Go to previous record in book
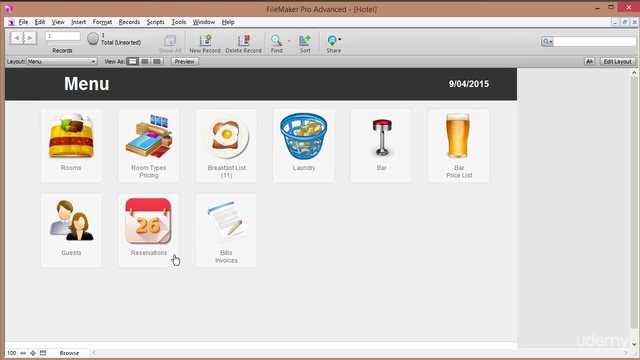This screenshot has height=360, width=640. pyautogui.click(x=17, y=38)
